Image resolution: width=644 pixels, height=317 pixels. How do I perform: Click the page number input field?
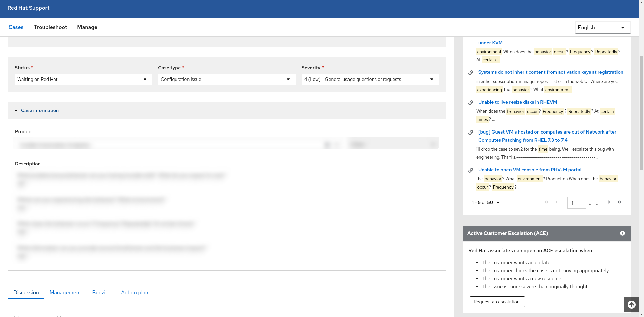(576, 203)
